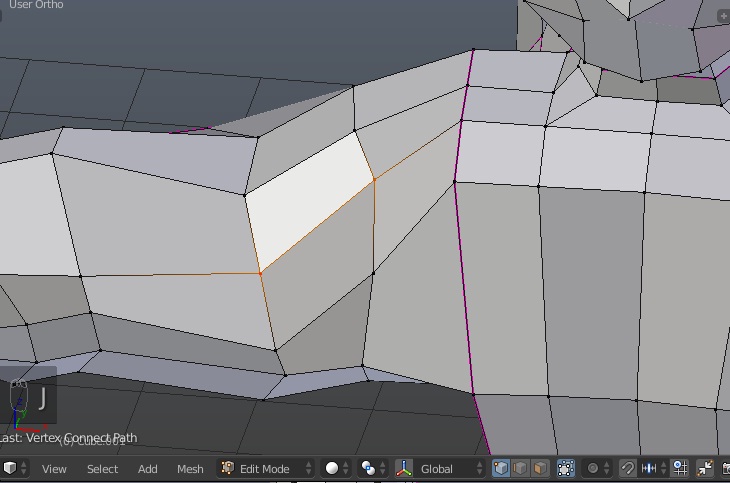Viewport: 730px width, 483px height.
Task: Open the Global orientation dropdown
Action: click(450, 468)
